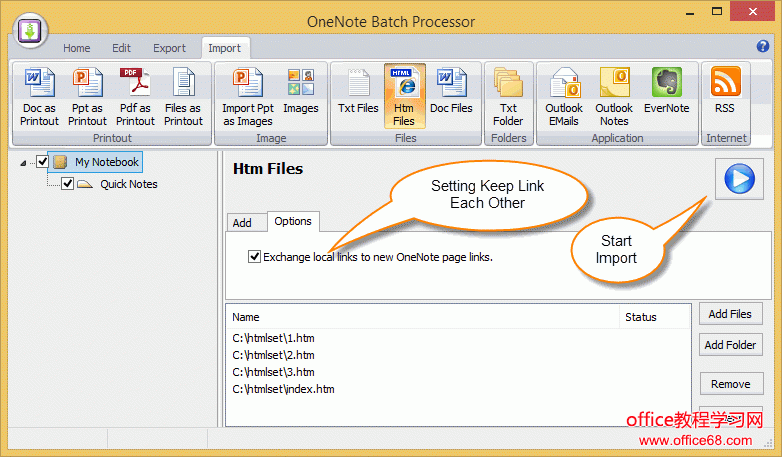Select file C:\htmlset\3.htm in list
The image size is (782, 457).
coord(273,372)
